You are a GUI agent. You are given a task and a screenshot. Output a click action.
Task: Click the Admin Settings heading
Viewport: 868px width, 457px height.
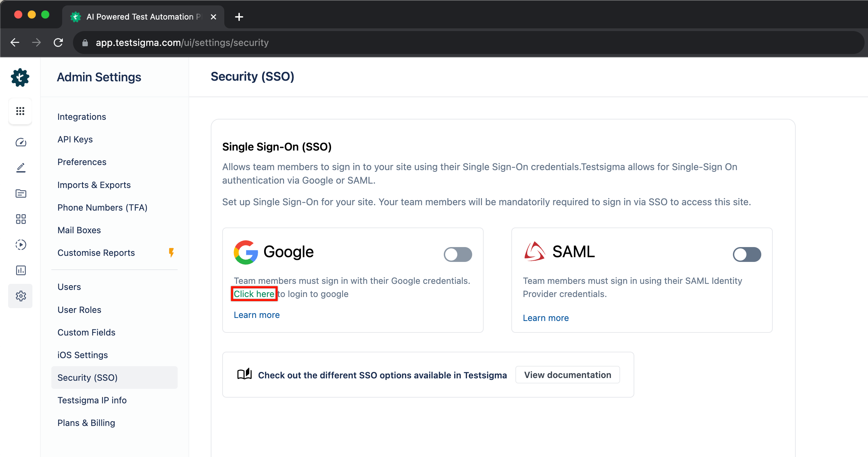coord(99,77)
